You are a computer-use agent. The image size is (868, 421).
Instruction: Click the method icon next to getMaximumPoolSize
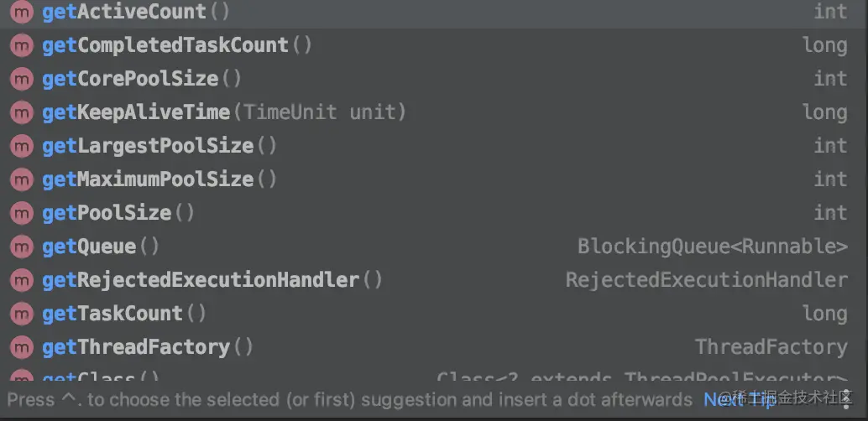21,180
